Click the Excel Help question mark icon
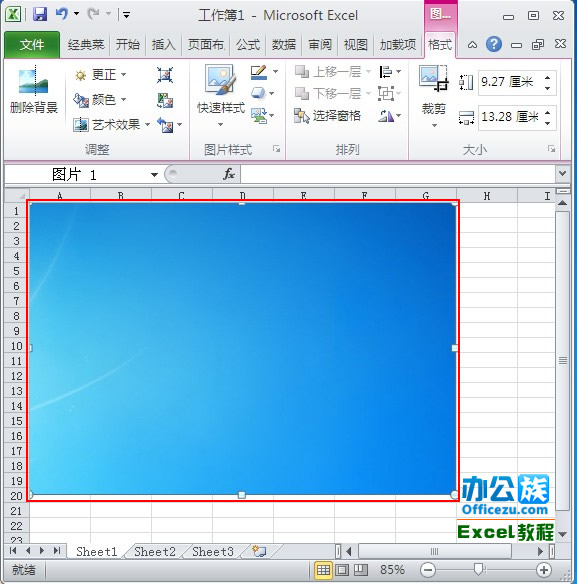This screenshot has height=584, width=577. (x=494, y=45)
